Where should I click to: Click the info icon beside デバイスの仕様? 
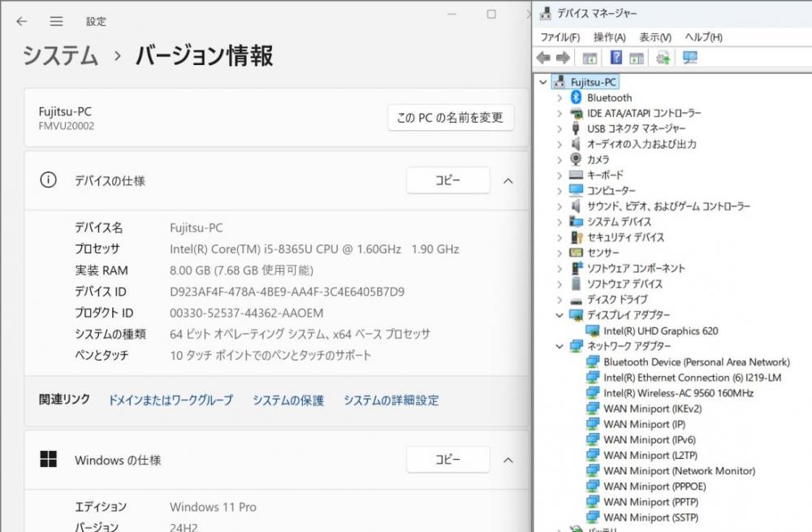pyautogui.click(x=48, y=179)
